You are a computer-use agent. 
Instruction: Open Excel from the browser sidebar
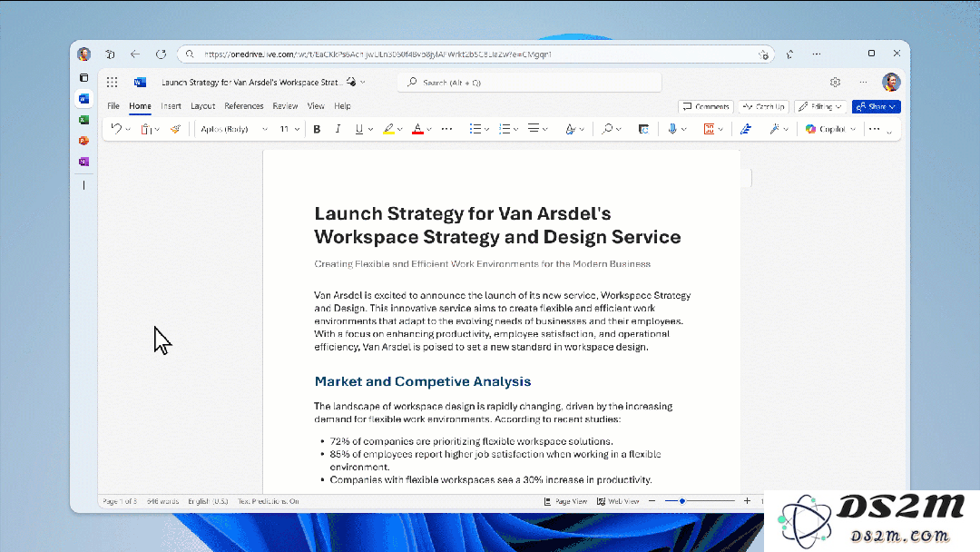[x=83, y=120]
